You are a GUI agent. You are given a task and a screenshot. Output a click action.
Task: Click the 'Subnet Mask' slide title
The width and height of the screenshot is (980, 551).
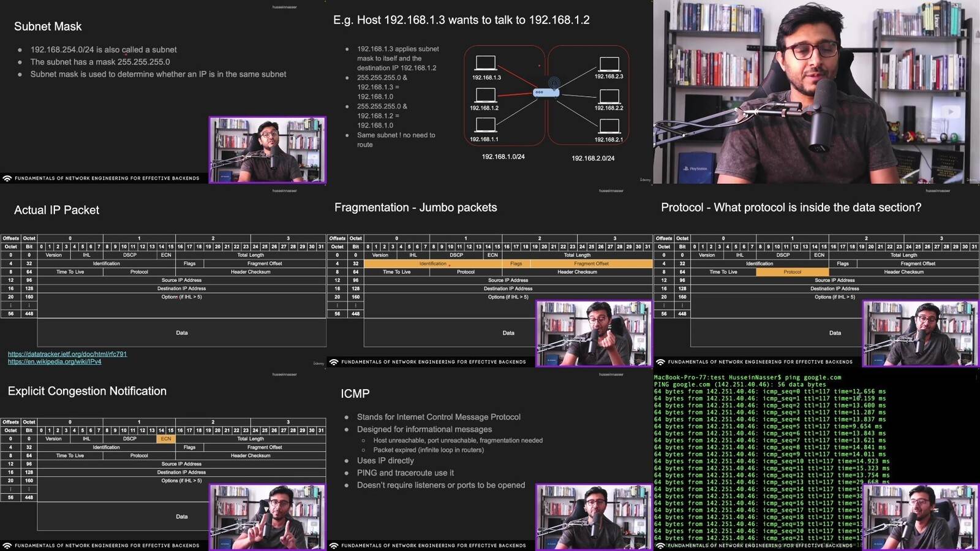pos(48,26)
